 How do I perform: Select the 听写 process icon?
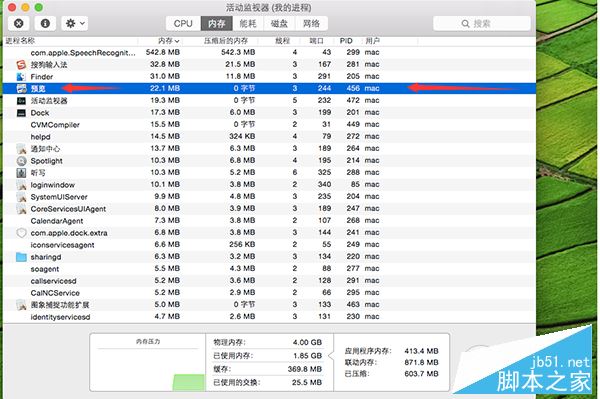[x=21, y=173]
